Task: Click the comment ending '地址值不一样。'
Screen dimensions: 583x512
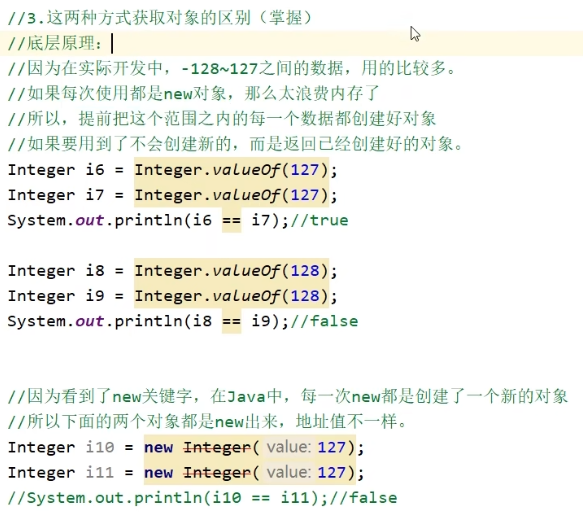Action: (x=207, y=422)
